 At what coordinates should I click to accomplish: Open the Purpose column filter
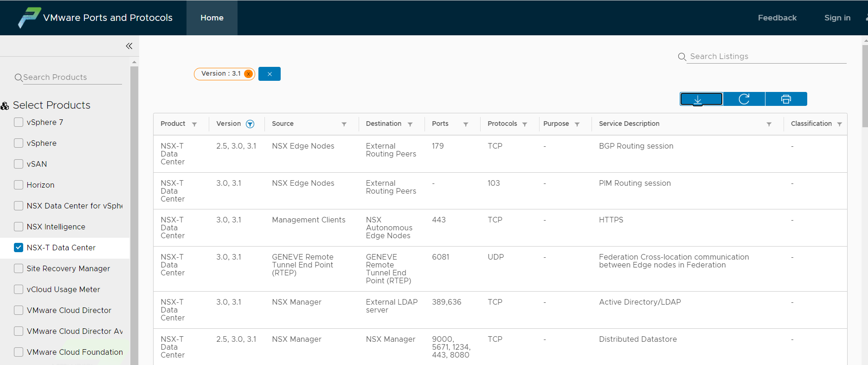coord(577,124)
